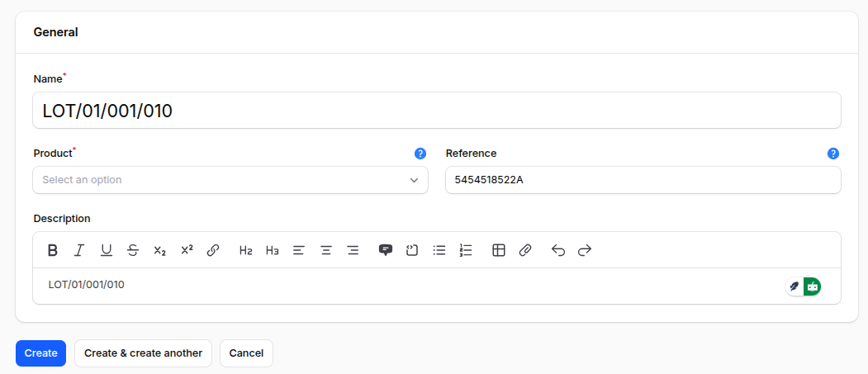Click Create & create another button
The height and width of the screenshot is (374, 868).
(x=143, y=353)
